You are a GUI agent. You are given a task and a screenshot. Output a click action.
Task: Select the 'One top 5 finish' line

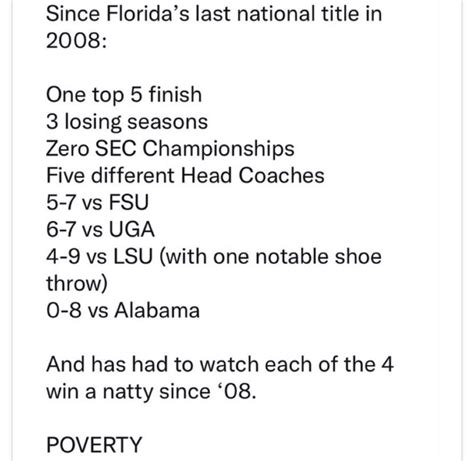coord(124,95)
